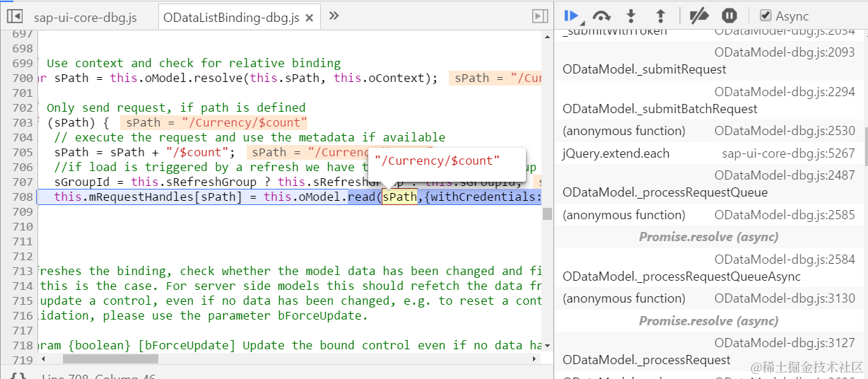This screenshot has width=868, height=379.
Task: Open the sap-ui-core-dbg.js tab
Action: coord(86,17)
